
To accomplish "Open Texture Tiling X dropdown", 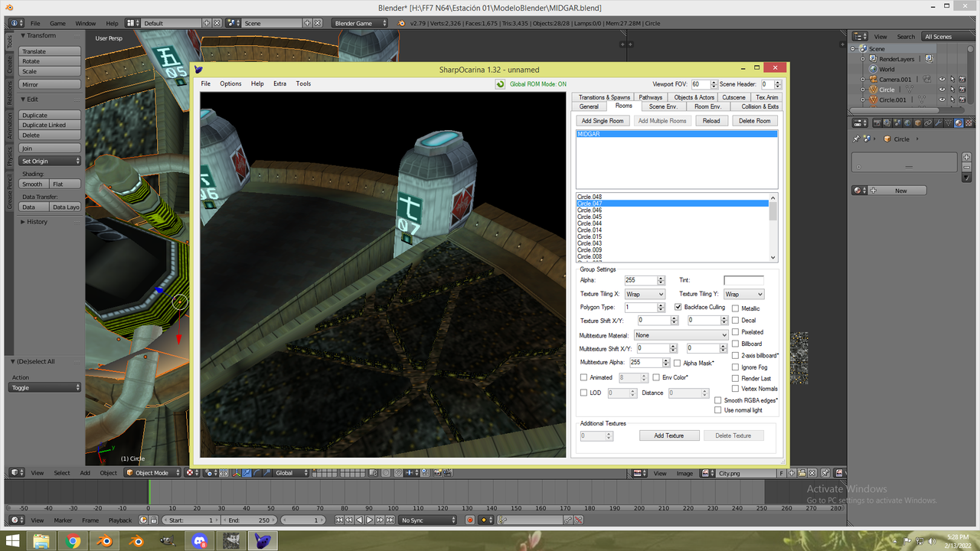I will coord(645,294).
